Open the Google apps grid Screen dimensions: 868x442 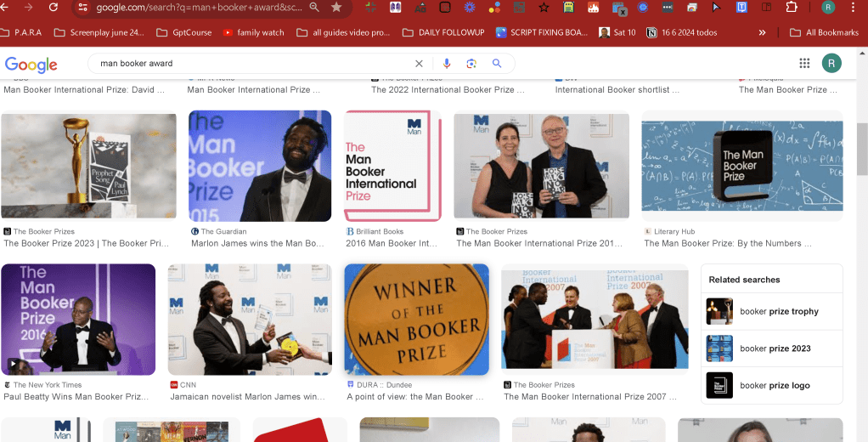(804, 63)
